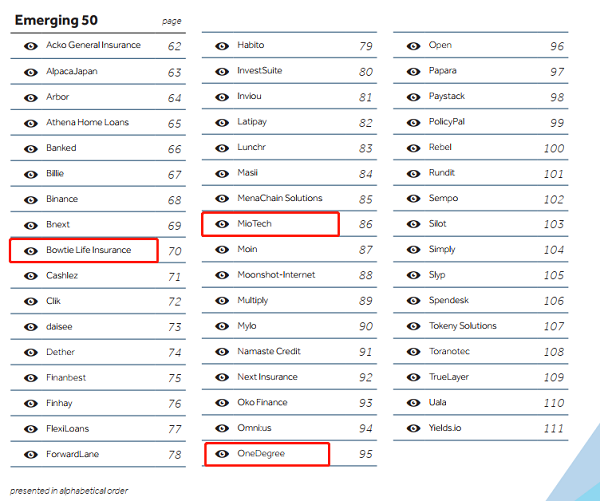
Task: Select the Tokeny Solutions entry
Action: 462,326
